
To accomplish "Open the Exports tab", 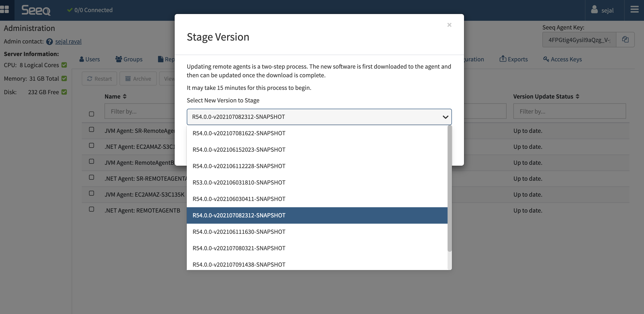I will click(x=514, y=59).
